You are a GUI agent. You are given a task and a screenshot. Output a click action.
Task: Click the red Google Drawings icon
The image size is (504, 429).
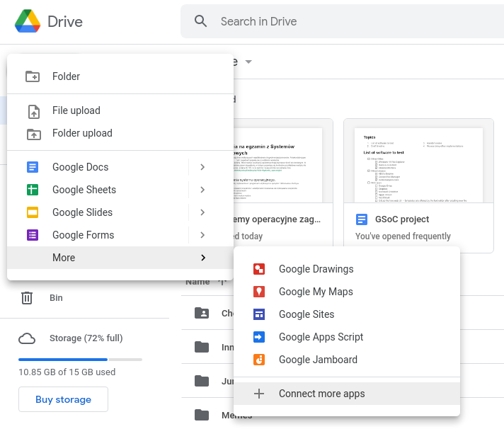259,269
